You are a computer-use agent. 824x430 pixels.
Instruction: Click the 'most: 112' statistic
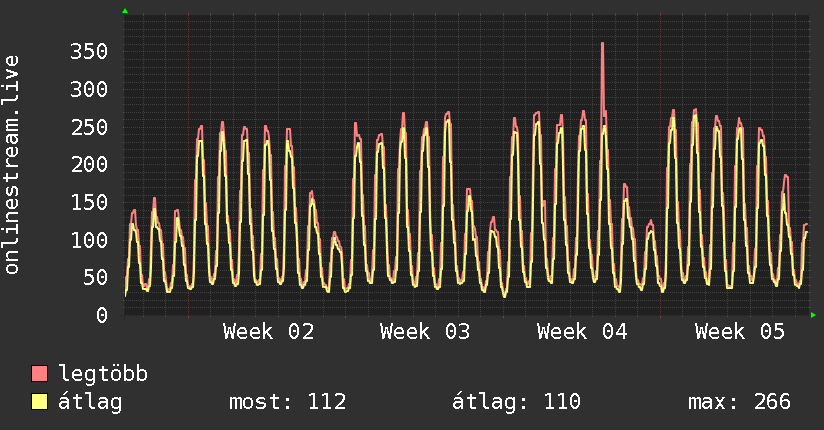pyautogui.click(x=288, y=402)
